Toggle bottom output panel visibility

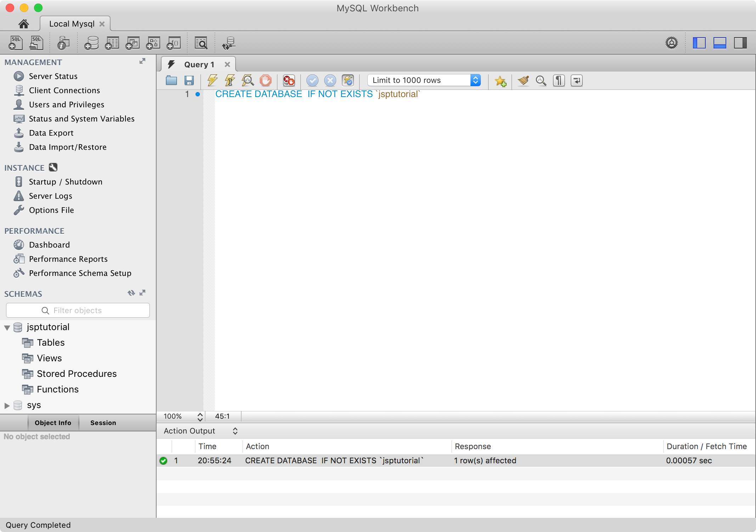[720, 43]
